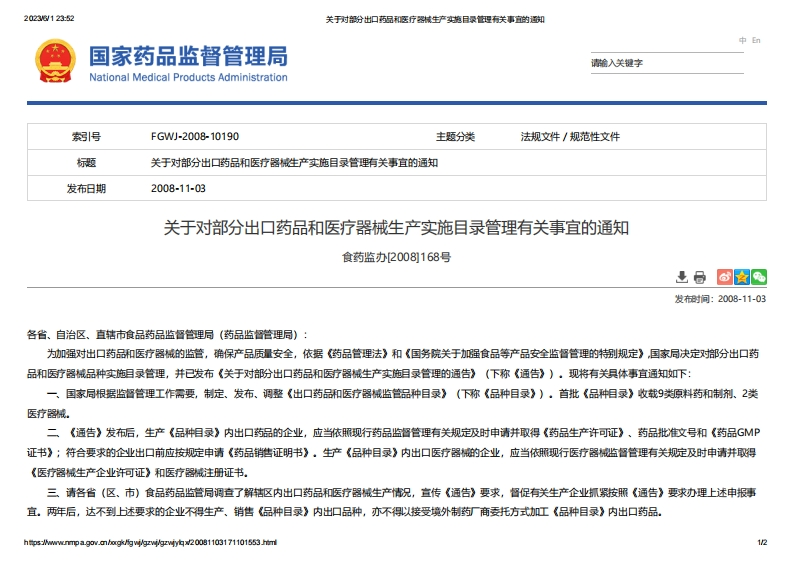The height and width of the screenshot is (561, 793).
Task: Click the index number FGWJ-2008-10190
Action: point(194,136)
